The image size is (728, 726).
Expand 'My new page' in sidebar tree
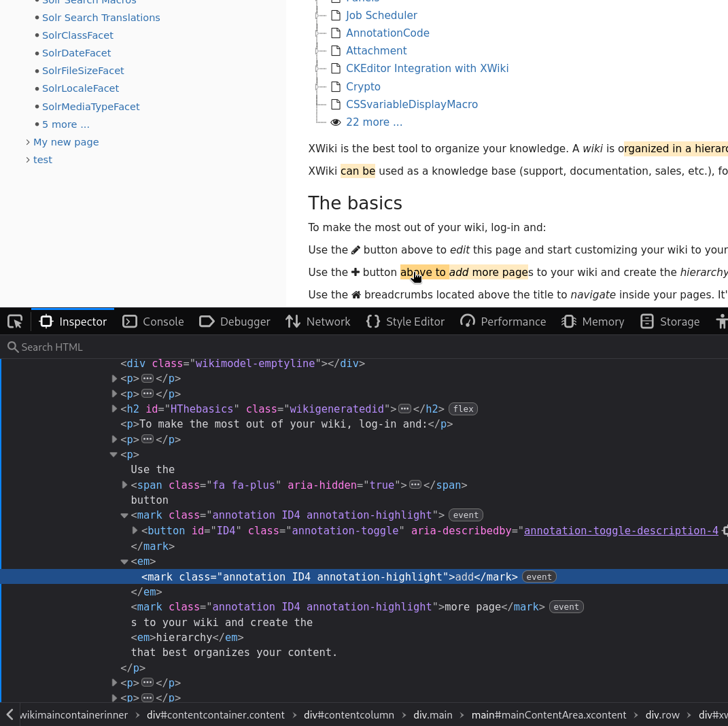tap(28, 142)
